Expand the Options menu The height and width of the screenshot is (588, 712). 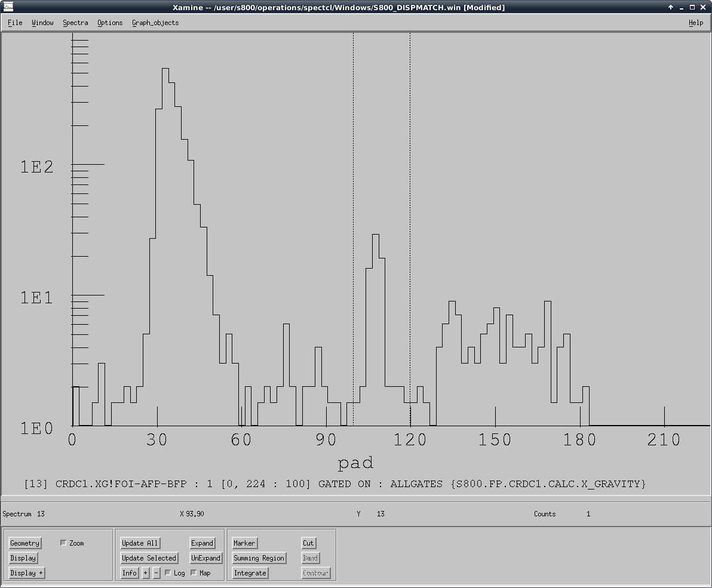110,23
